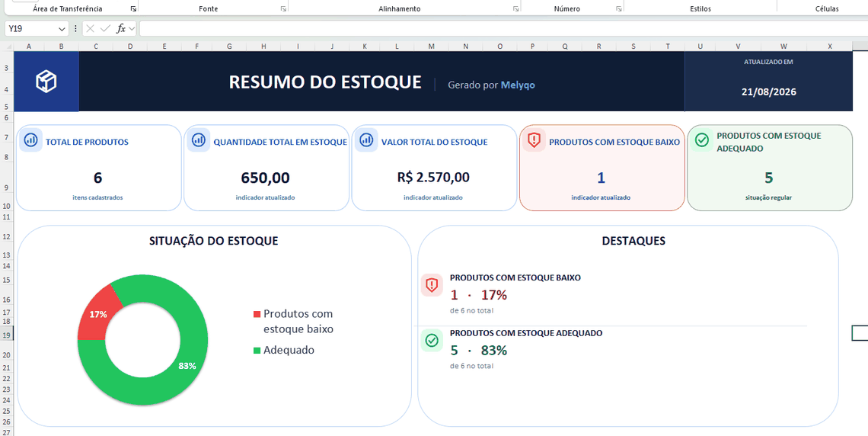868x436 pixels.
Task: Click the green checkmark in Estoque Adequado card
Action: point(702,140)
